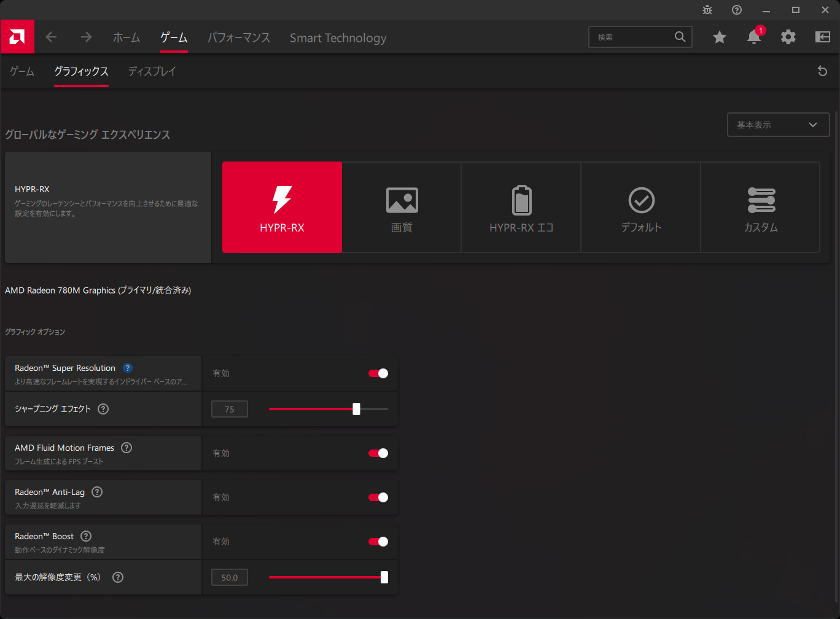Viewport: 840px width, 619px height.
Task: Open help for Radeon Boost
Action: (x=86, y=536)
